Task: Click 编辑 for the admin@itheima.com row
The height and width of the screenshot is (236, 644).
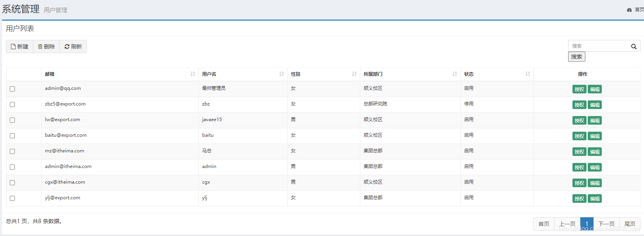Action: point(595,167)
